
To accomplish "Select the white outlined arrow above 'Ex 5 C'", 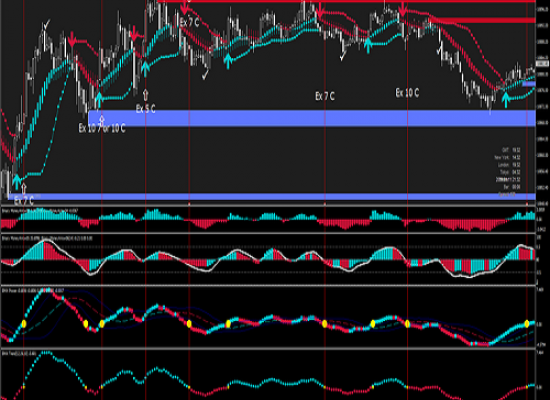I will tap(146, 95).
